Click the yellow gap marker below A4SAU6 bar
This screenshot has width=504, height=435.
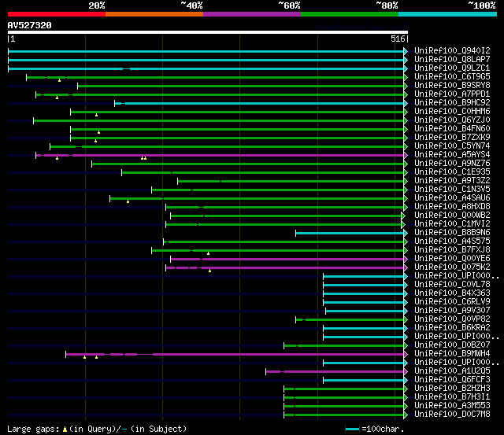coord(128,201)
